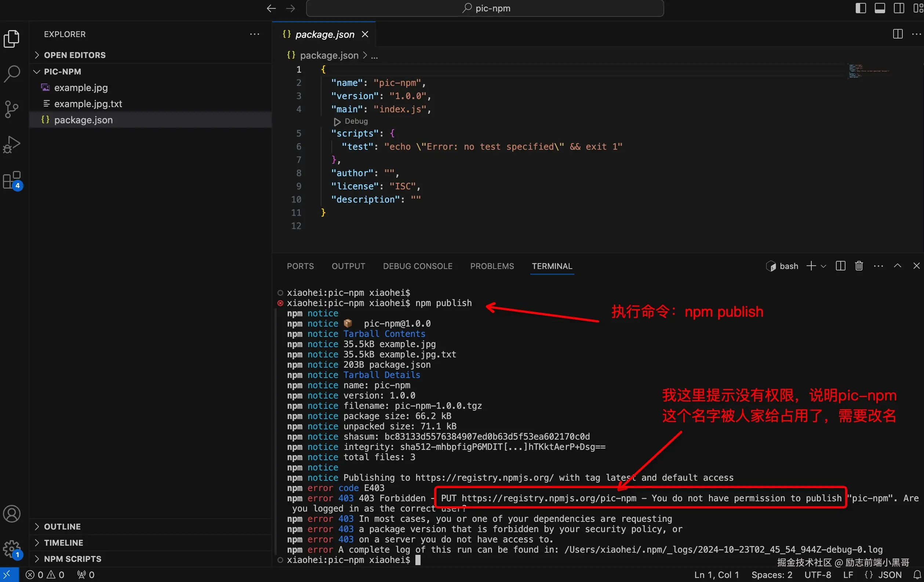This screenshot has width=924, height=582.
Task: Click the editor minimap preview
Action: pyautogui.click(x=867, y=71)
